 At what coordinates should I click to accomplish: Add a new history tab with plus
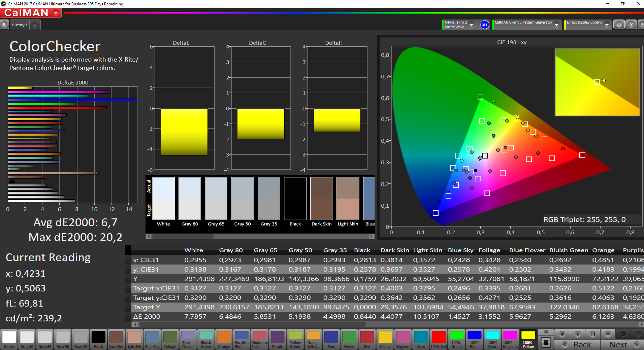pos(35,25)
